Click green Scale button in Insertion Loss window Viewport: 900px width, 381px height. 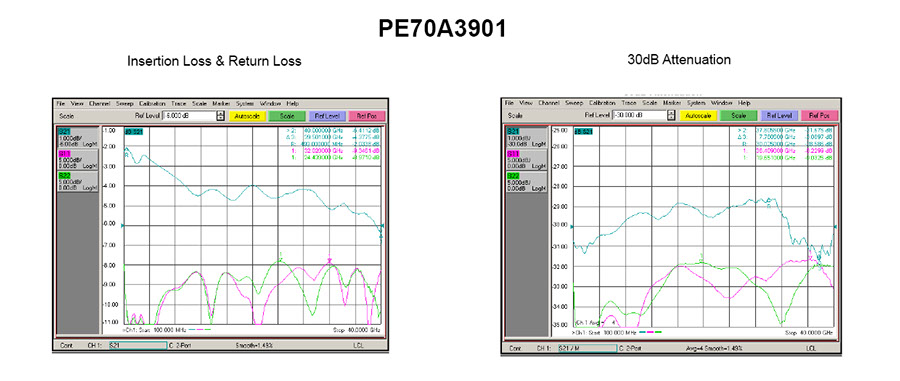coord(288,116)
